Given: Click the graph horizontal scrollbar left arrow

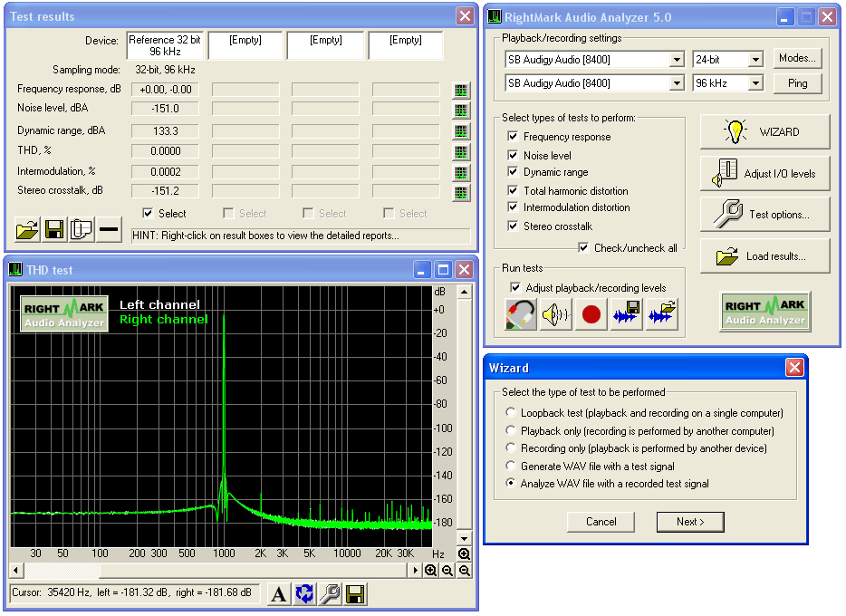Looking at the screenshot, I should click(x=16, y=570).
